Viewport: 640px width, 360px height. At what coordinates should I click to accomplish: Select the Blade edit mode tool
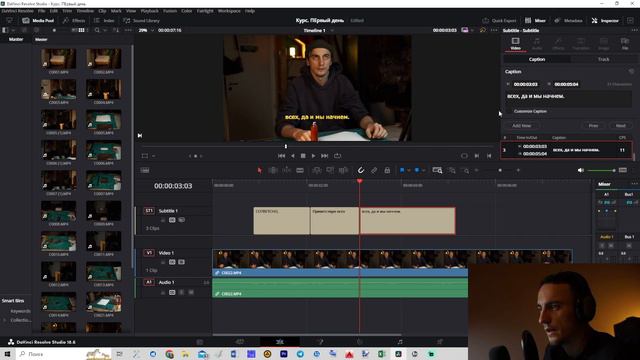300,170
